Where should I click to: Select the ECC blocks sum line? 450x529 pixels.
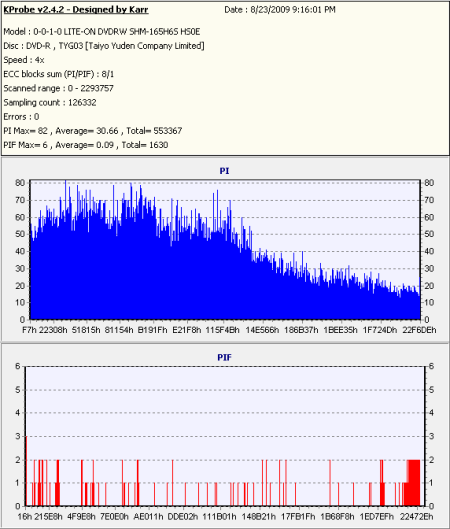click(59, 74)
